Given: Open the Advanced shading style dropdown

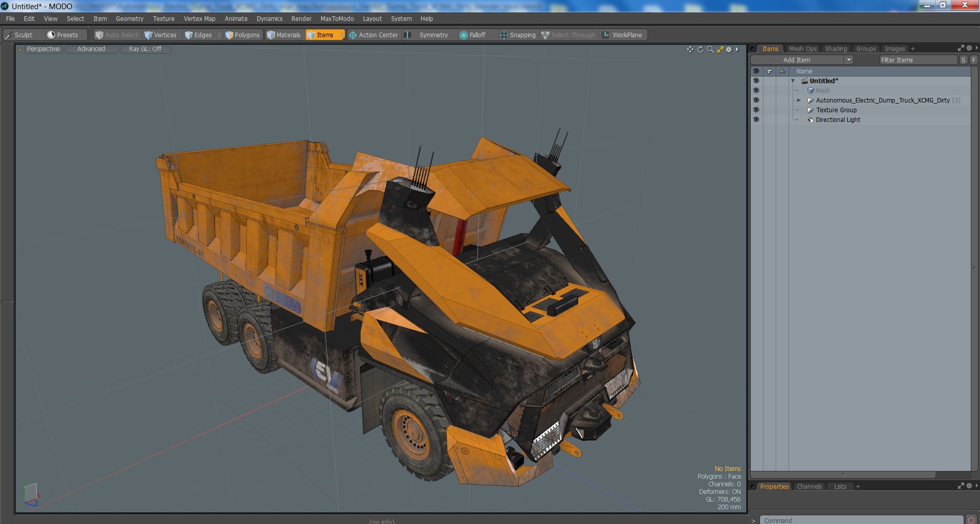Looking at the screenshot, I should pyautogui.click(x=91, y=49).
